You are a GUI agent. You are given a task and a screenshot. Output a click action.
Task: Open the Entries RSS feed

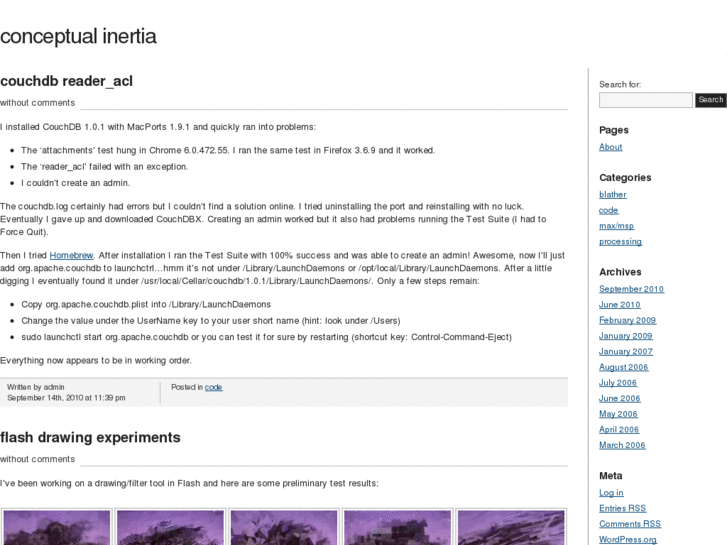(622, 508)
